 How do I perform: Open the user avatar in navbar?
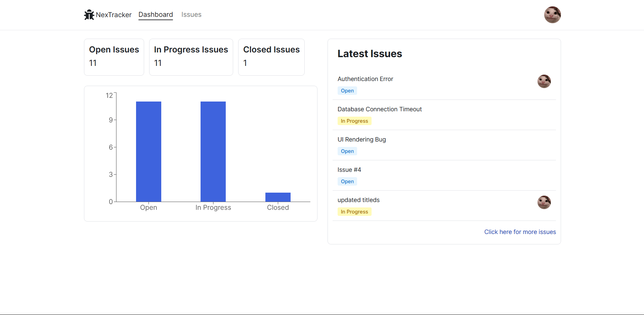point(552,15)
